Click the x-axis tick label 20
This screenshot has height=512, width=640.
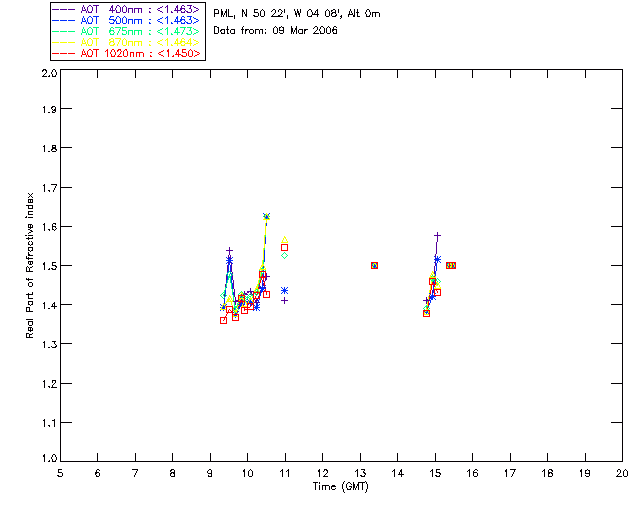[x=622, y=473]
